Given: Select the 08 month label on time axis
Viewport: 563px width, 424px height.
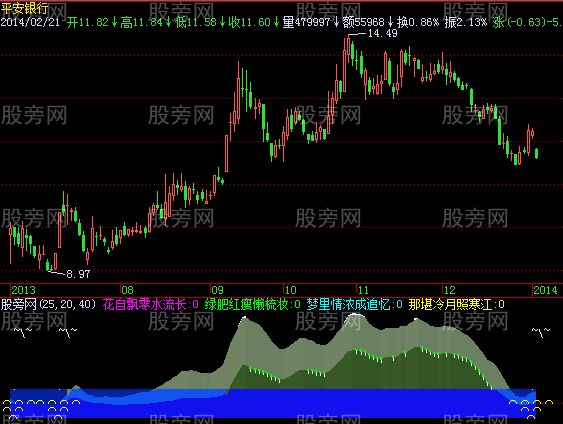Looking at the screenshot, I should [127, 290].
